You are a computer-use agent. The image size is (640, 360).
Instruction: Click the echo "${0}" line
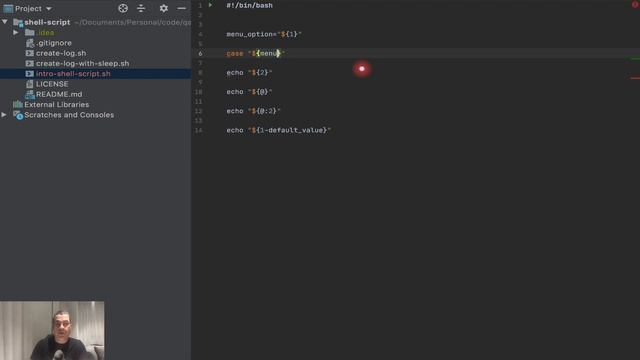point(249,92)
